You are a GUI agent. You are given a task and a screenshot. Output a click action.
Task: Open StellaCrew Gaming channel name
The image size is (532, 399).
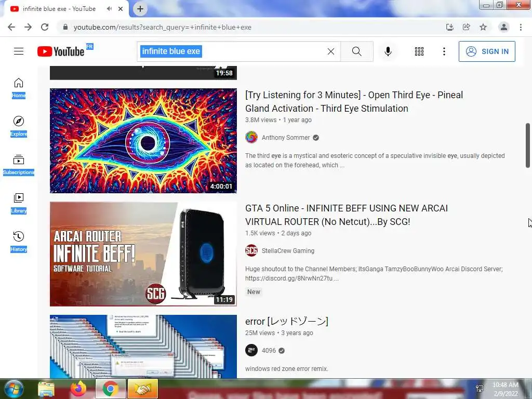[288, 251]
